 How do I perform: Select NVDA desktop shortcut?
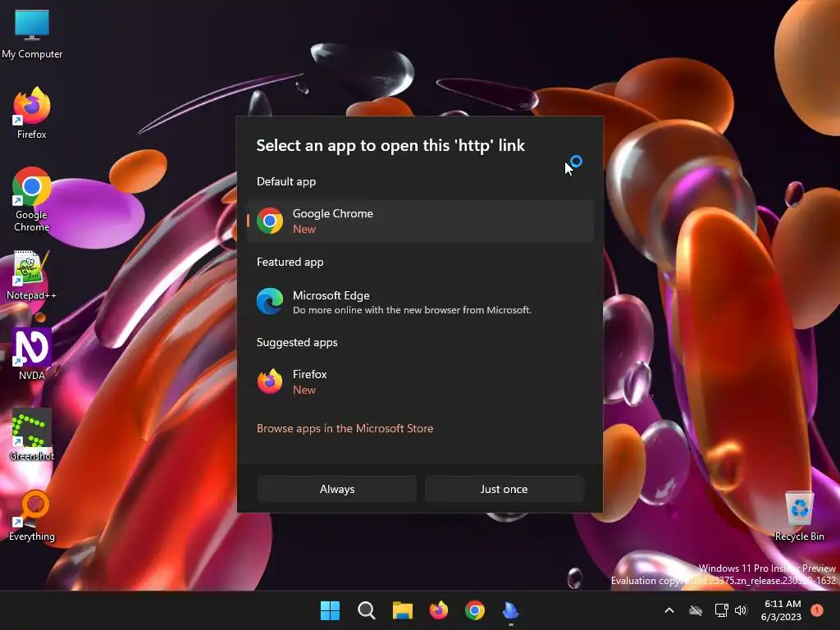tap(32, 354)
